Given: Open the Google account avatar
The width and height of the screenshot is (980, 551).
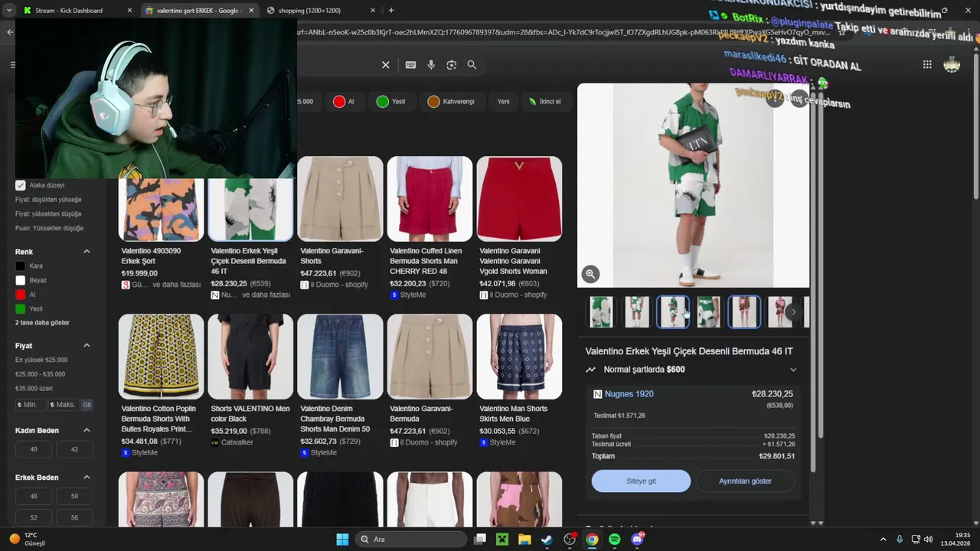Looking at the screenshot, I should pos(952,65).
